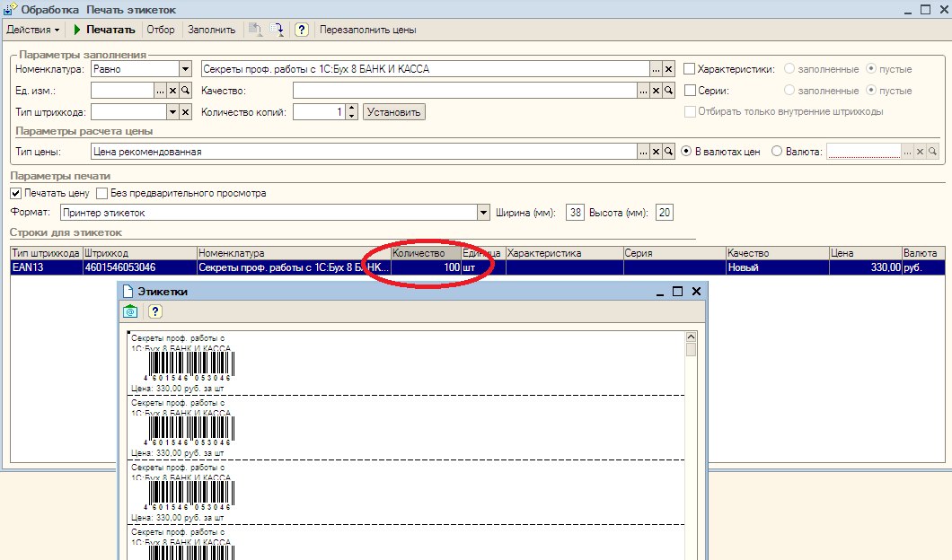Open Ед. изм. selection ellipsis button
The image size is (952, 560).
(160, 91)
